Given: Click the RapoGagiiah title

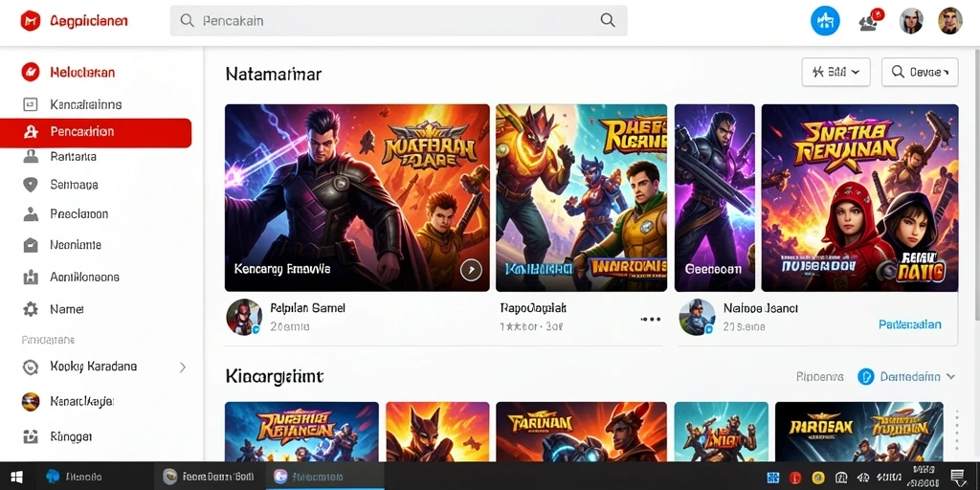Looking at the screenshot, I should coord(533,307).
